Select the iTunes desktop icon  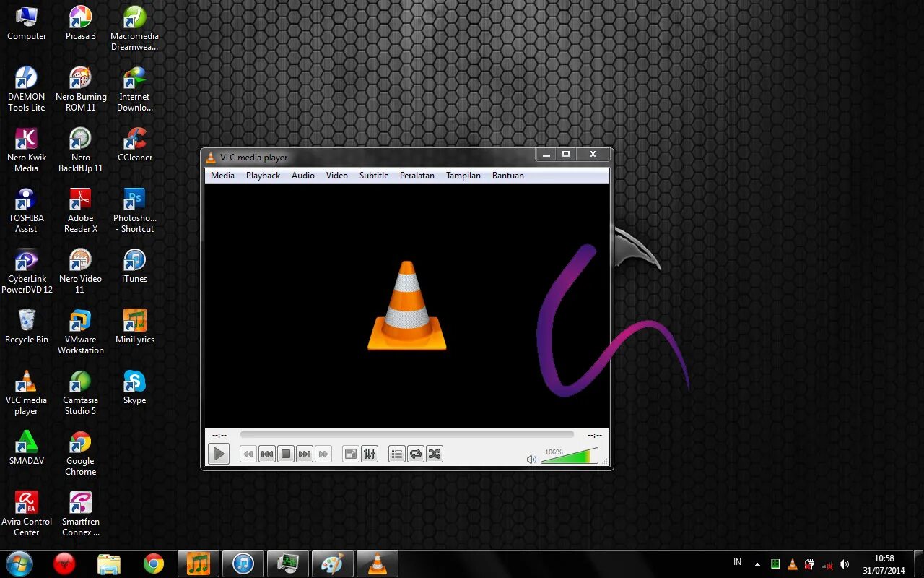pyautogui.click(x=134, y=267)
